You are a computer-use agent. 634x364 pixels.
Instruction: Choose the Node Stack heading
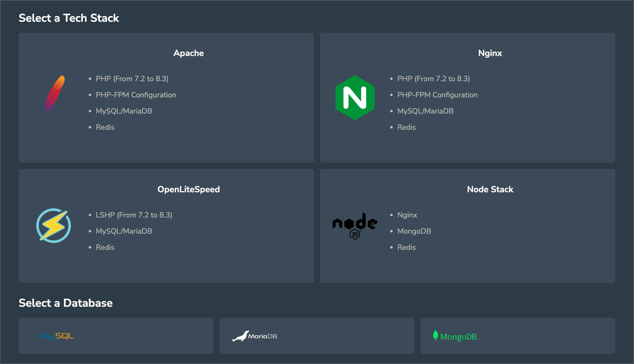click(x=490, y=189)
